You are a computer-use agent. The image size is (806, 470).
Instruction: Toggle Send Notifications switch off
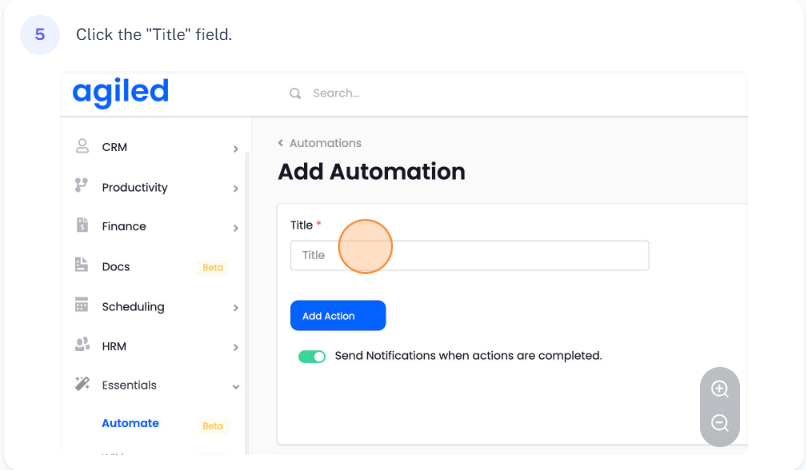click(x=312, y=356)
